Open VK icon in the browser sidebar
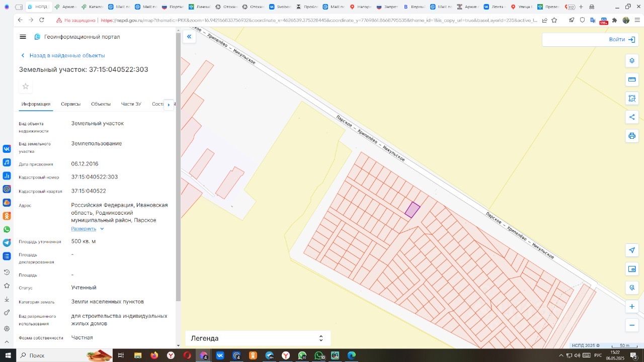Image resolution: width=644 pixels, height=362 pixels. tap(7, 149)
